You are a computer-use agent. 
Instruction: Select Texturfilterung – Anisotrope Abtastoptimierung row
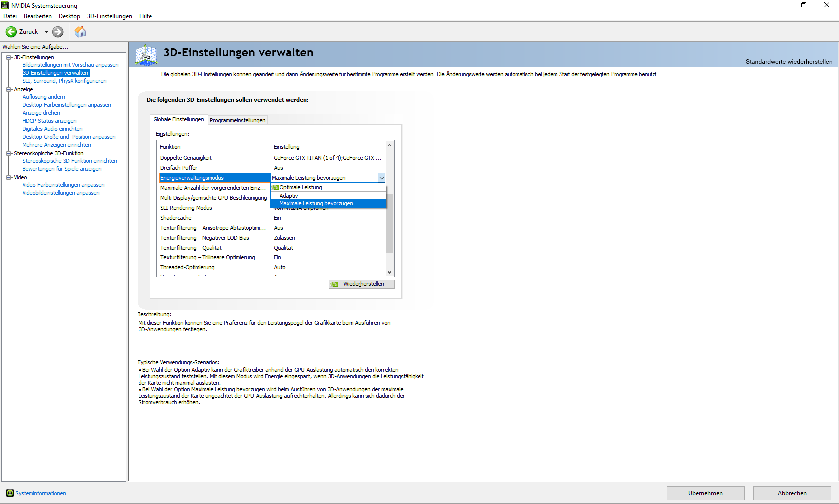[x=271, y=228]
